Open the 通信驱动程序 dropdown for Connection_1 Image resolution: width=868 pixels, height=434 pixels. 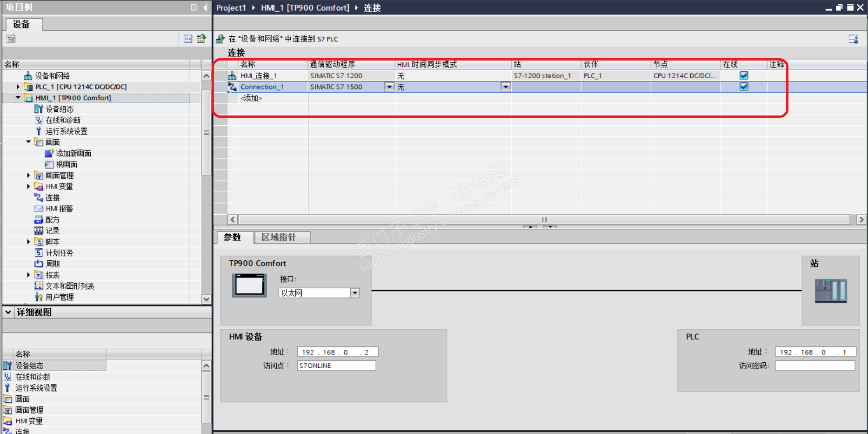tap(389, 87)
